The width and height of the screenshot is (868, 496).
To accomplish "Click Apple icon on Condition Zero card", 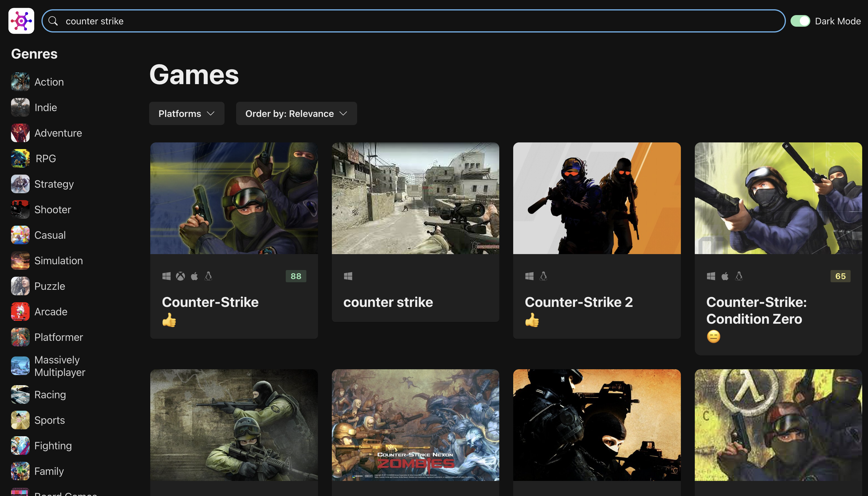I will [x=725, y=276].
